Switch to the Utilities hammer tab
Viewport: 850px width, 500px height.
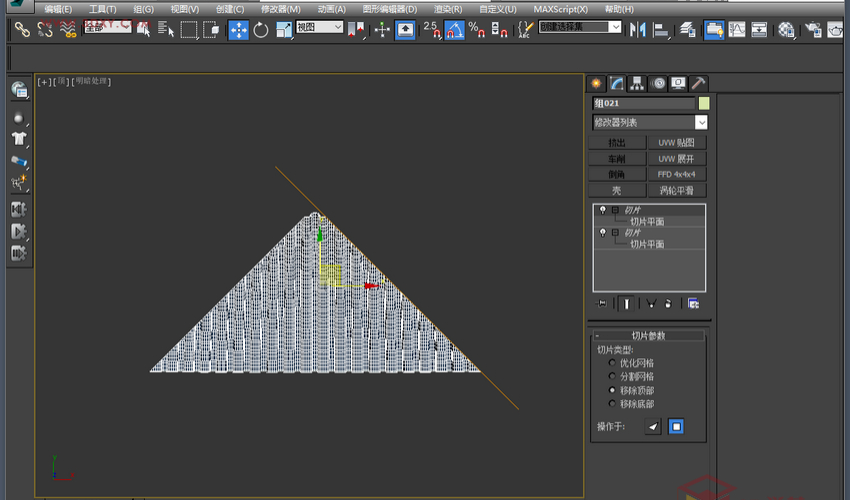point(699,84)
